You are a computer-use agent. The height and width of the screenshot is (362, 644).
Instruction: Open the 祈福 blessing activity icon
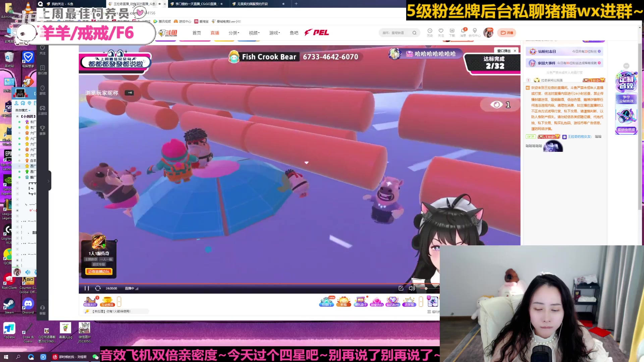(343, 301)
